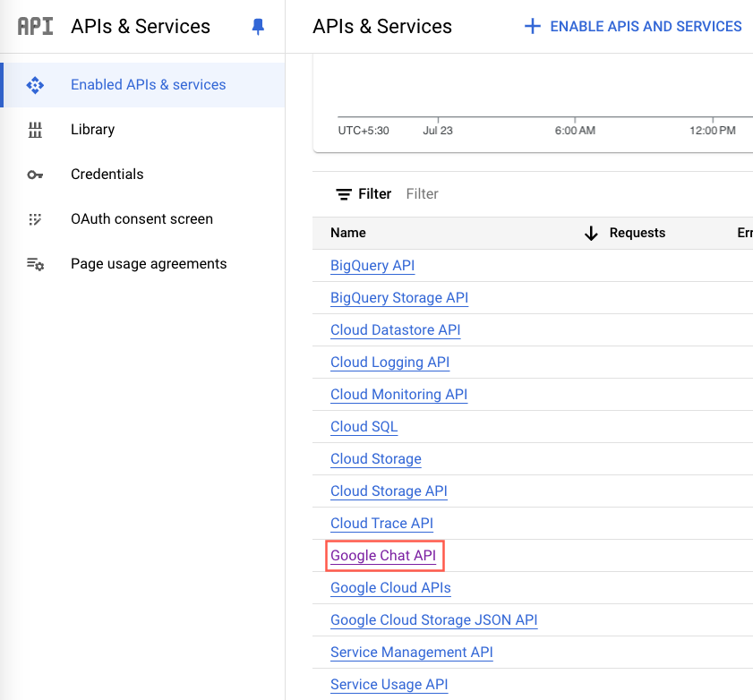
Task: Click the sort arrow next to Requests
Action: pos(591,234)
